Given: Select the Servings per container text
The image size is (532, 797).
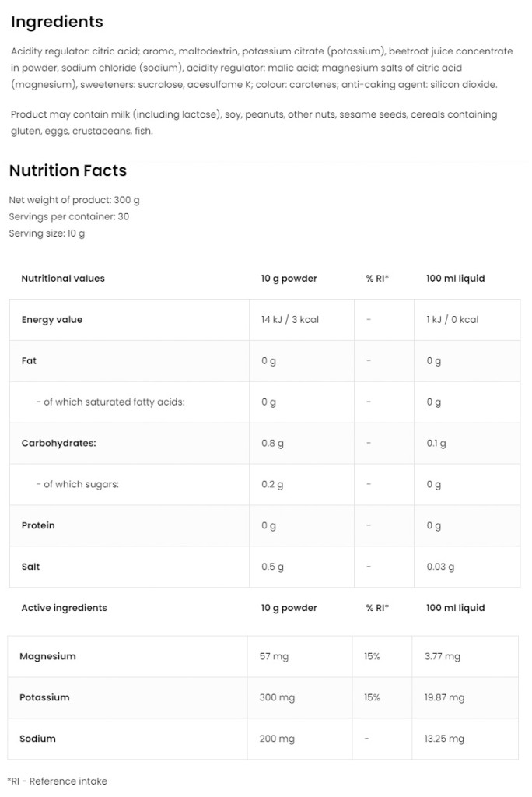Looking at the screenshot, I should coord(69,216).
